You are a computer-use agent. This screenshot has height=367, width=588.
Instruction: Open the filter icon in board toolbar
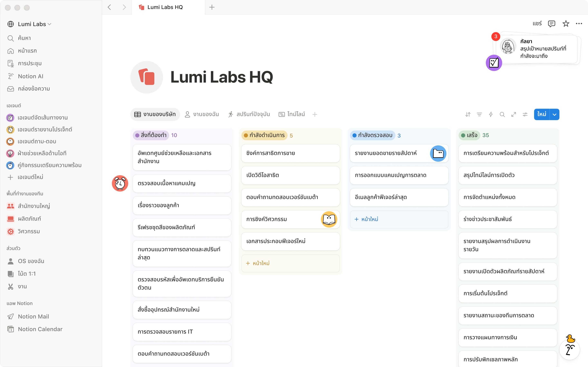point(479,114)
